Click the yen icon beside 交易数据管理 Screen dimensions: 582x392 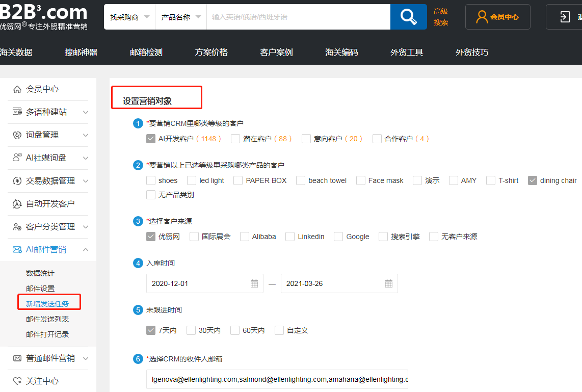[x=17, y=181]
